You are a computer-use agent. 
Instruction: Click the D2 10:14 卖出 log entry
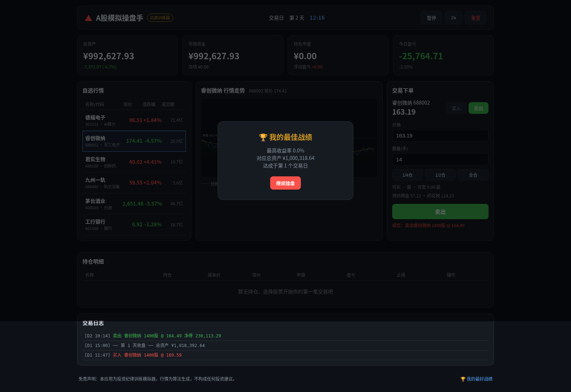(x=285, y=336)
